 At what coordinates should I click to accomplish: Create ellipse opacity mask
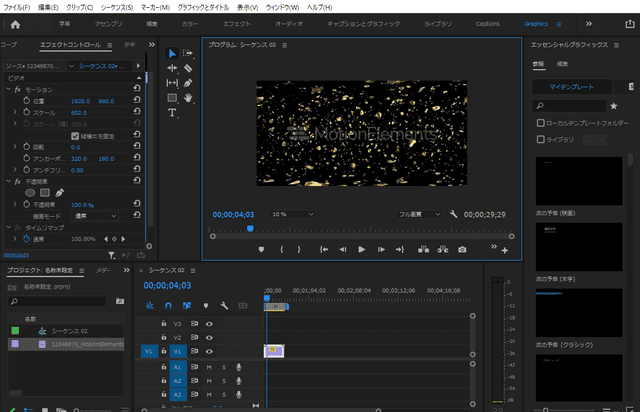tap(30, 193)
